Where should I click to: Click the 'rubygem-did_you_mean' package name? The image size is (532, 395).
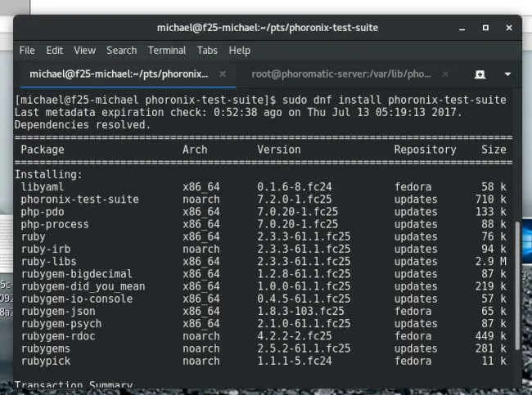click(83, 286)
